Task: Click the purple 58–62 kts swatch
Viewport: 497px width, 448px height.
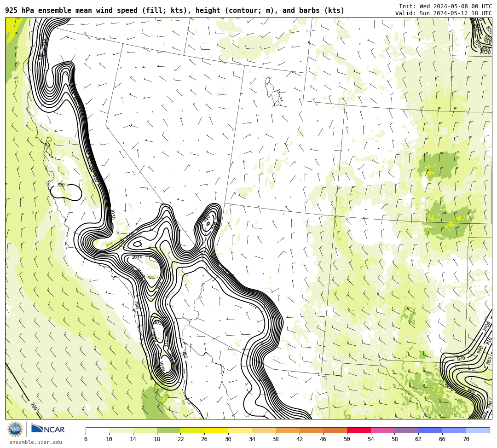Action: (406, 430)
